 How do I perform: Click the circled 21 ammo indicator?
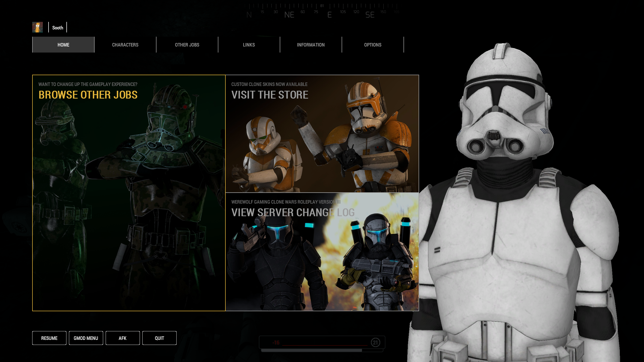coord(376,342)
